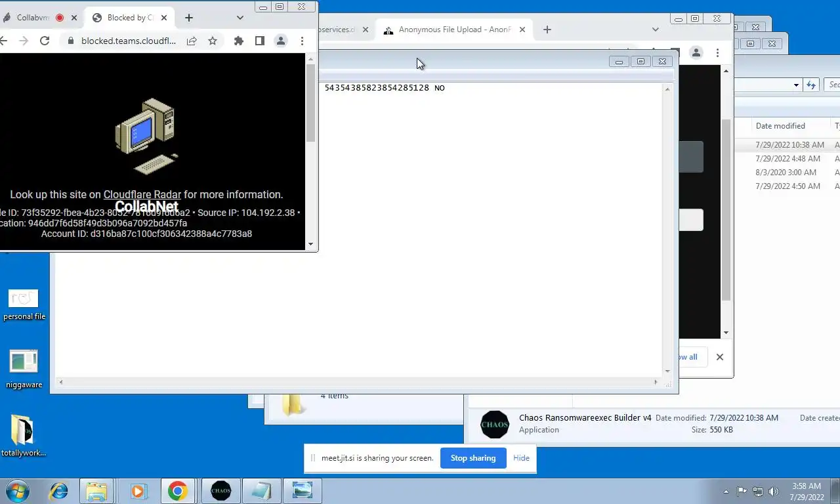Click the forward arrow in the left Chrome window
The width and height of the screenshot is (840, 504).
point(24,41)
